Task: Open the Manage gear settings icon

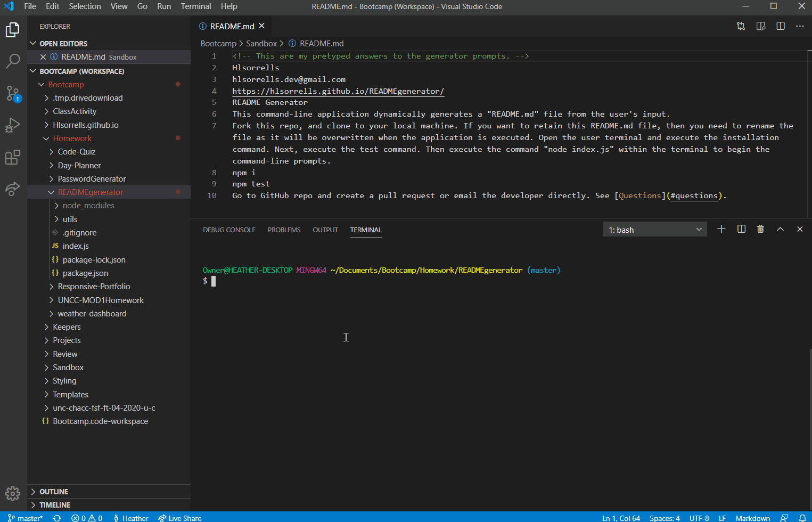Action: pyautogui.click(x=13, y=494)
